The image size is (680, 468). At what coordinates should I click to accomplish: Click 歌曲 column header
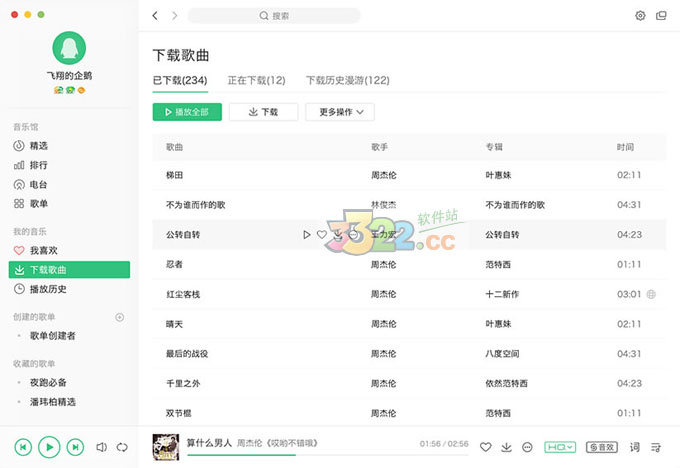click(174, 147)
